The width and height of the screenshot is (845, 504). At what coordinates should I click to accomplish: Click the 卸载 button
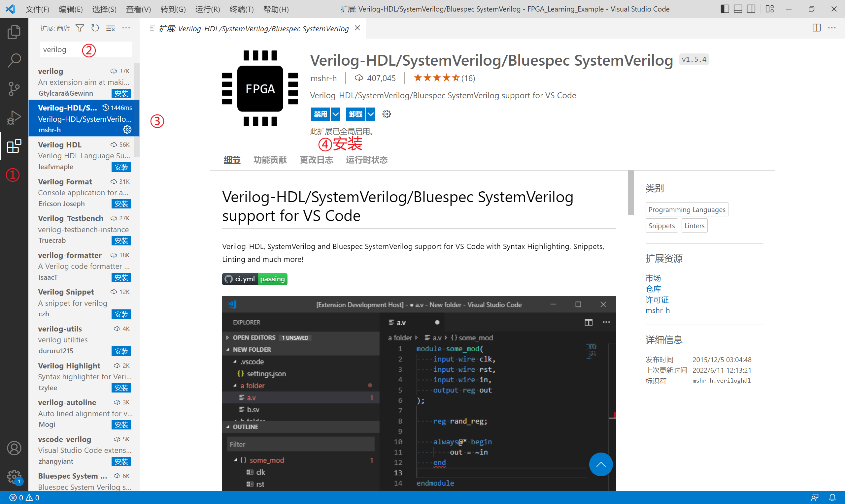pyautogui.click(x=356, y=114)
